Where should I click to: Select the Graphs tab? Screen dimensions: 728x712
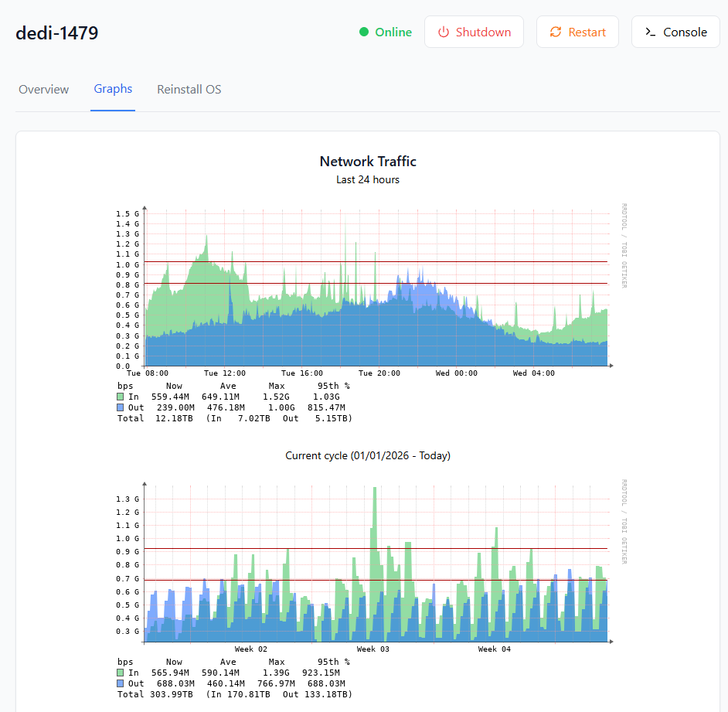click(113, 89)
